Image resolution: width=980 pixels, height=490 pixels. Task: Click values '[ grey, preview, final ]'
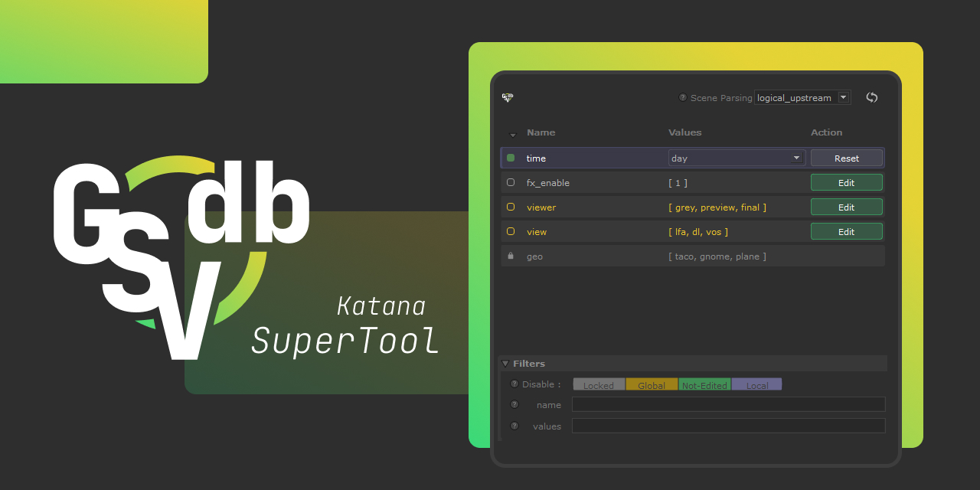[717, 207]
